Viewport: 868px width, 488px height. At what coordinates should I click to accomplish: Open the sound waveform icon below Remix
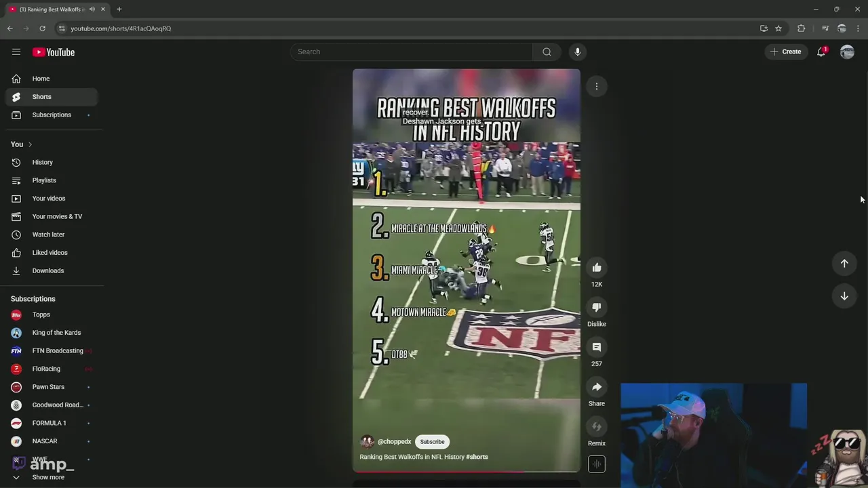pyautogui.click(x=597, y=464)
